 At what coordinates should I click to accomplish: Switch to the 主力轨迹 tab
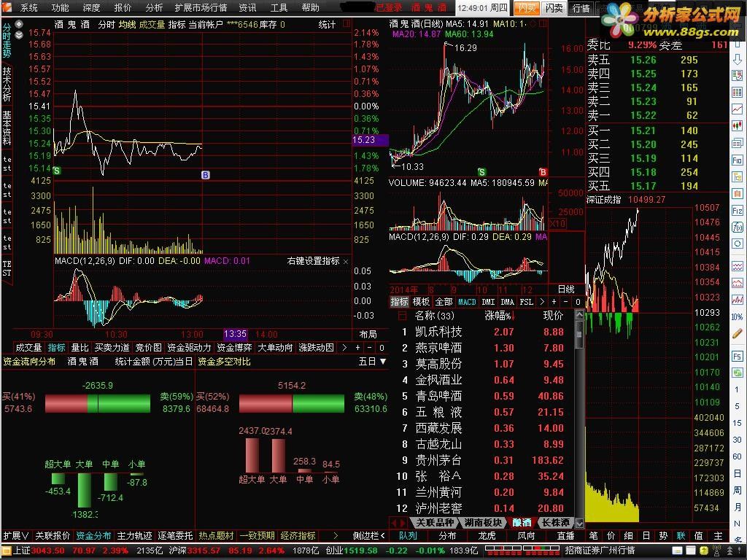point(134,536)
